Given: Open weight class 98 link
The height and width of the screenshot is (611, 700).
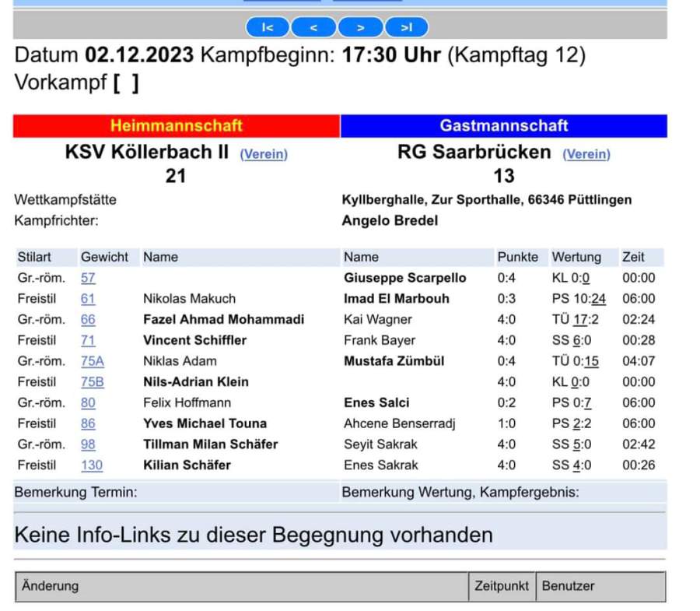Looking at the screenshot, I should tap(88, 444).
